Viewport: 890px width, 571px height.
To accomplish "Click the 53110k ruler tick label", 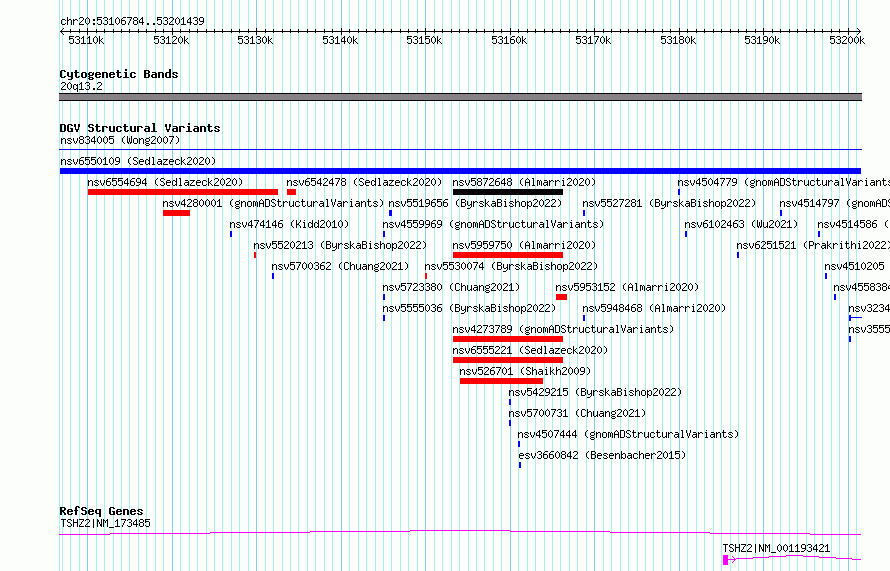I will (x=86, y=40).
